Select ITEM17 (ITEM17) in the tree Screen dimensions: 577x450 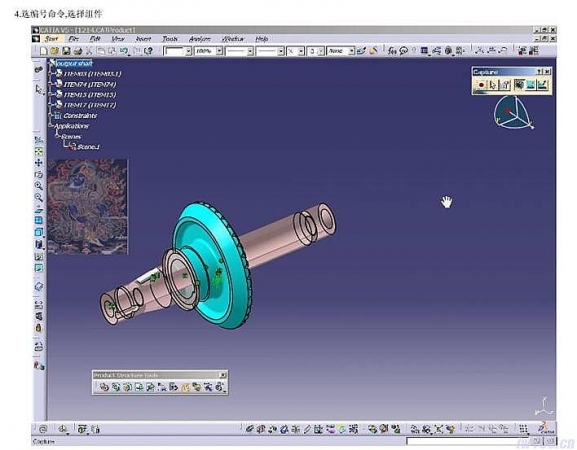coord(90,105)
